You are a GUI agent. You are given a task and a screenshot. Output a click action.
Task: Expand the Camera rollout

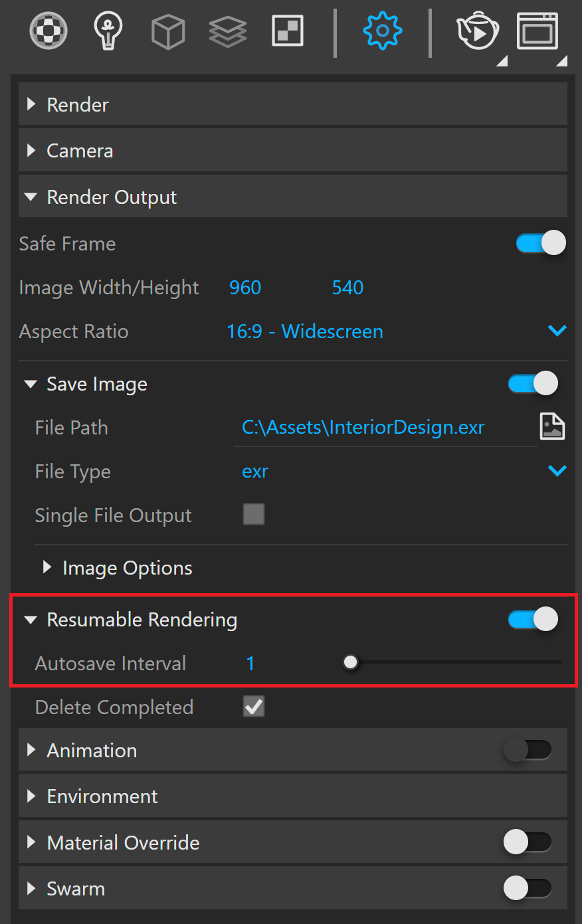tap(293, 151)
